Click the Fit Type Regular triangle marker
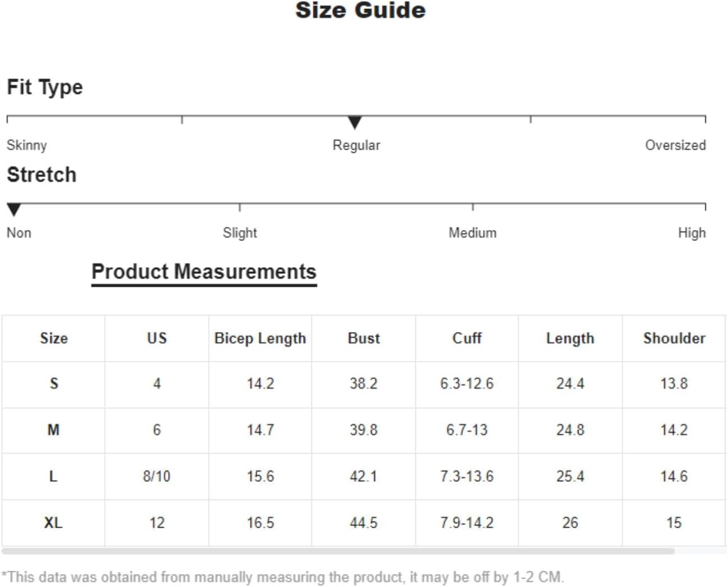This screenshot has width=728, height=587. coord(354,123)
